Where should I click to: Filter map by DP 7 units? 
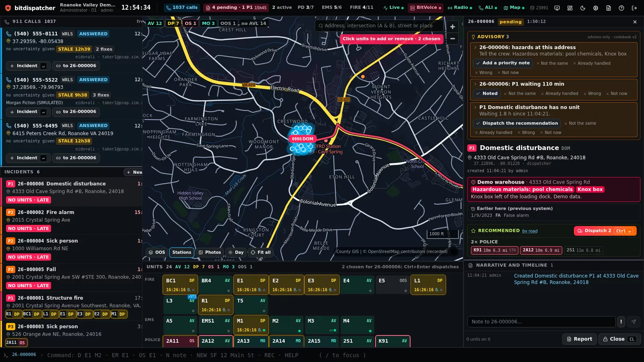coord(173,23)
